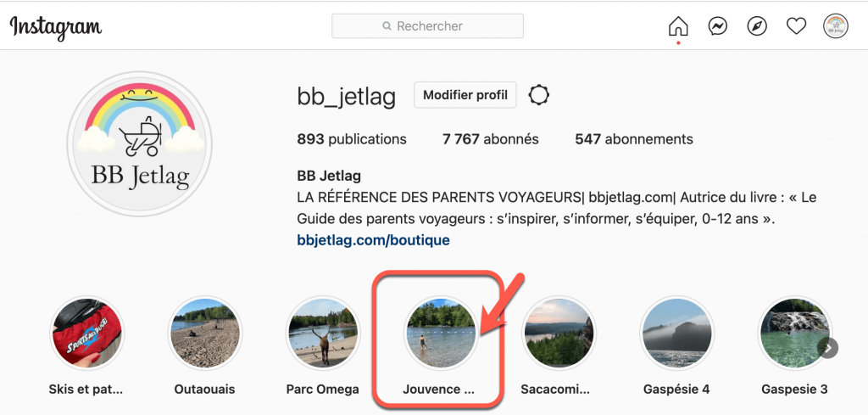This screenshot has width=868, height=415.
Task: Open the Skis et pat... highlight
Action: point(86,334)
